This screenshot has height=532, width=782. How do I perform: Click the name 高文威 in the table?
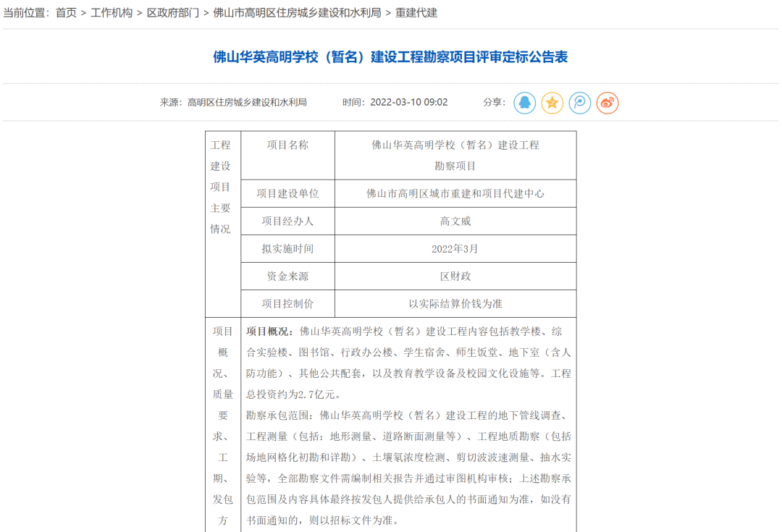point(455,221)
